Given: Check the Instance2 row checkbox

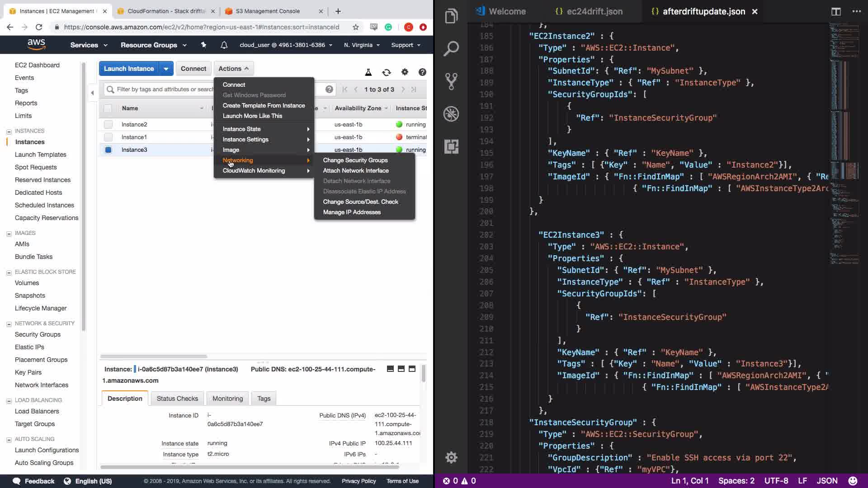Looking at the screenshot, I should (108, 125).
